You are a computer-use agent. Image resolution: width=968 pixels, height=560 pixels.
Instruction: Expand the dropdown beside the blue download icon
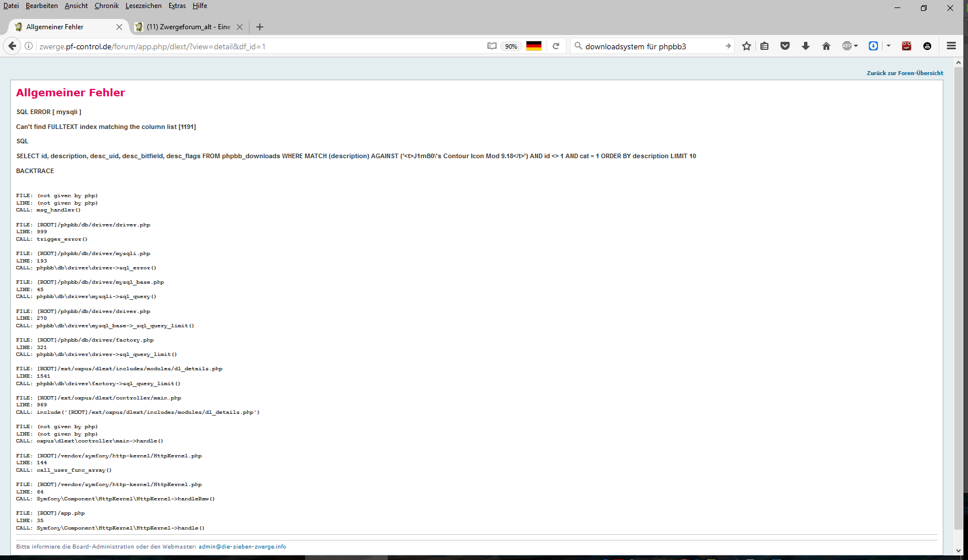pos(888,46)
